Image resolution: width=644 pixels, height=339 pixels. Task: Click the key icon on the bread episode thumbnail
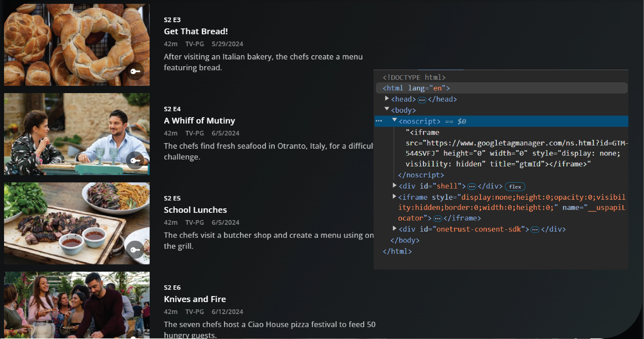pyautogui.click(x=135, y=72)
